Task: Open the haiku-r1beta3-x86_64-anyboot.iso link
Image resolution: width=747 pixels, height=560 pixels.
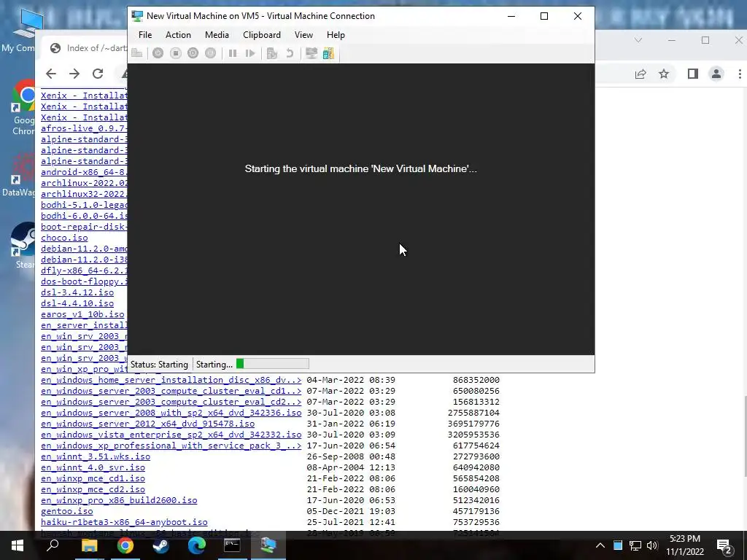Action: [124, 522]
